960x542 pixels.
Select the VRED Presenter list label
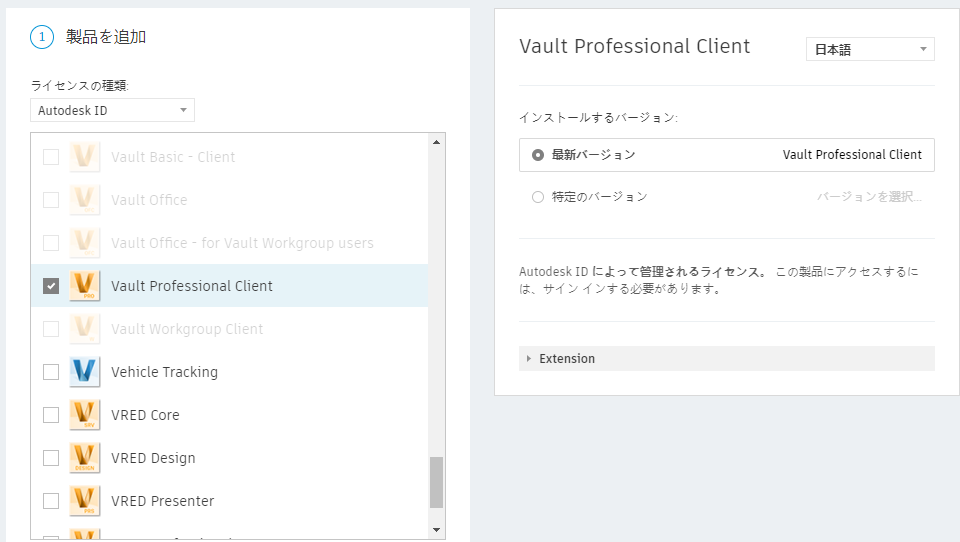162,501
